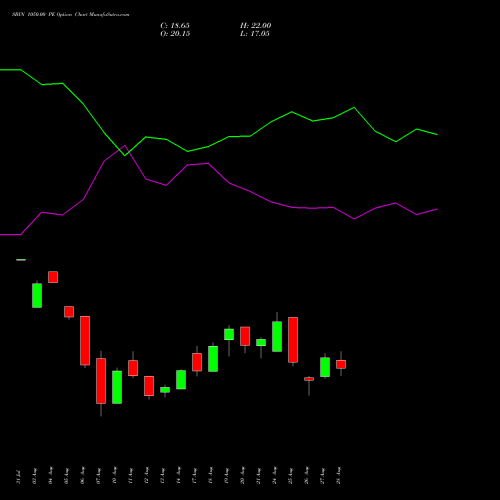500x500 pixels.
Task: Click the 24 Aug date label
Action: pos(274,476)
